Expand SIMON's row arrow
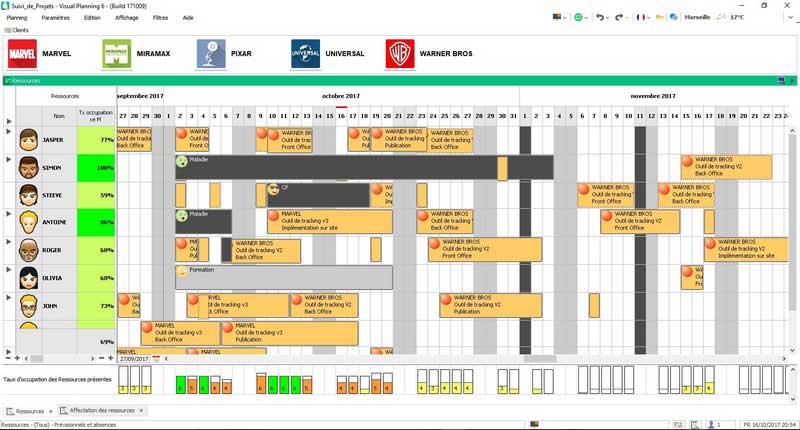The image size is (800, 430). click(9, 160)
